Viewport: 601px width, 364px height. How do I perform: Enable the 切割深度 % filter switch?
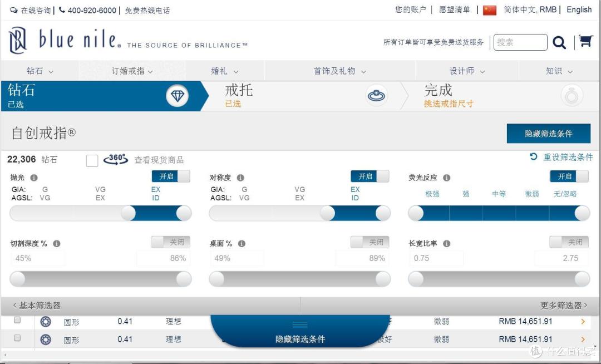[171, 242]
